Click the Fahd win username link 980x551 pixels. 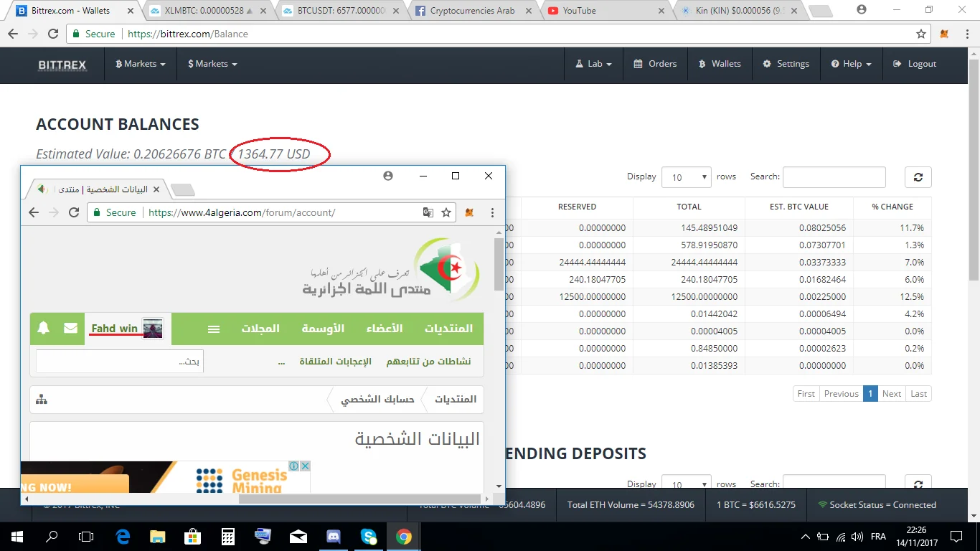point(114,329)
